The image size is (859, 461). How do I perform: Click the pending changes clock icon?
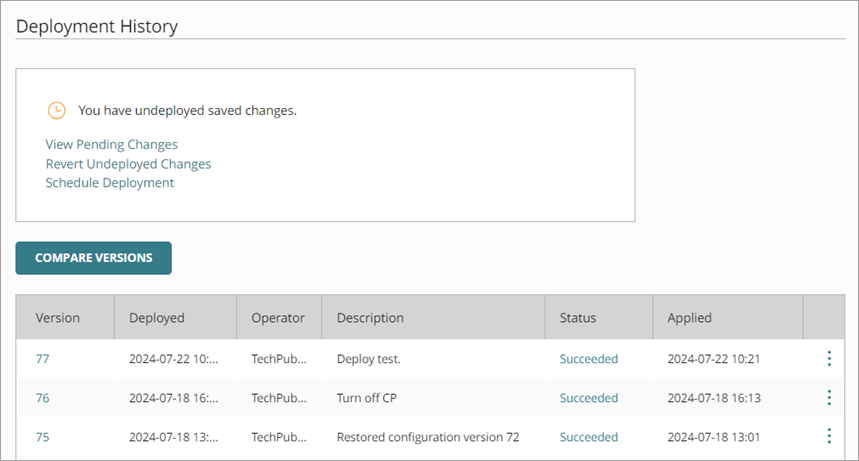[x=57, y=110]
